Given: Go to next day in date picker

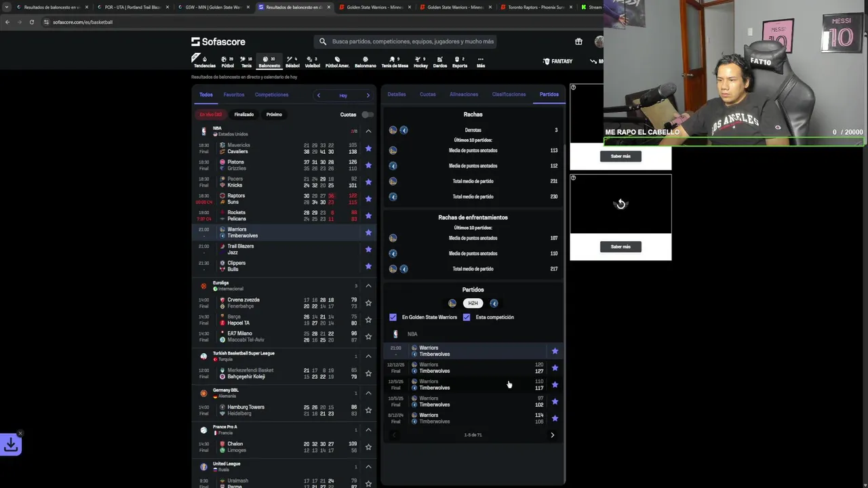Looking at the screenshot, I should click(368, 96).
